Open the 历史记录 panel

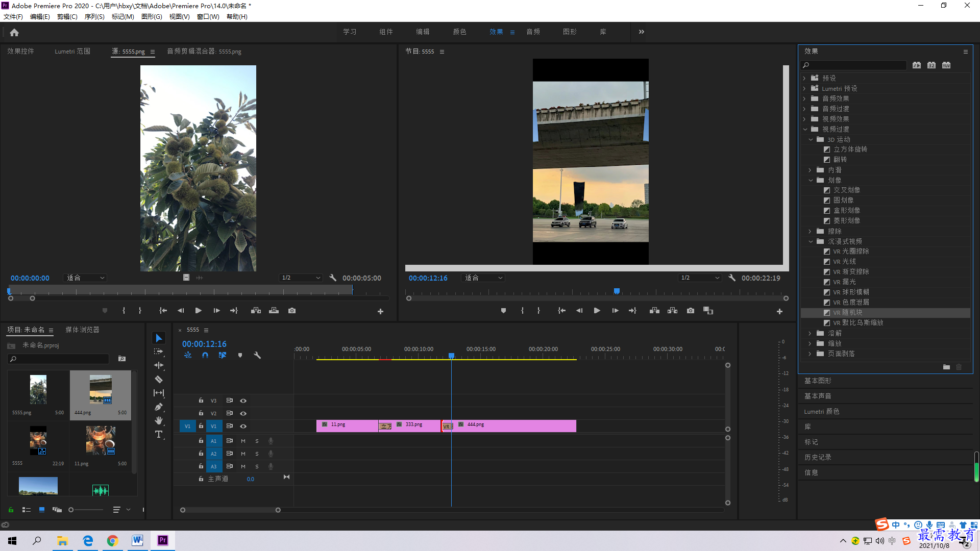pos(818,458)
